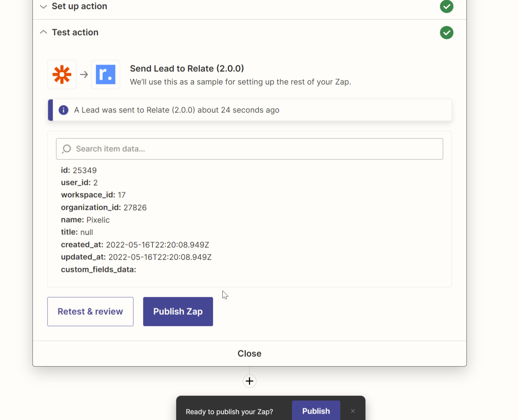This screenshot has width=519, height=420.
Task: Click the search magnifier icon
Action: click(67, 149)
